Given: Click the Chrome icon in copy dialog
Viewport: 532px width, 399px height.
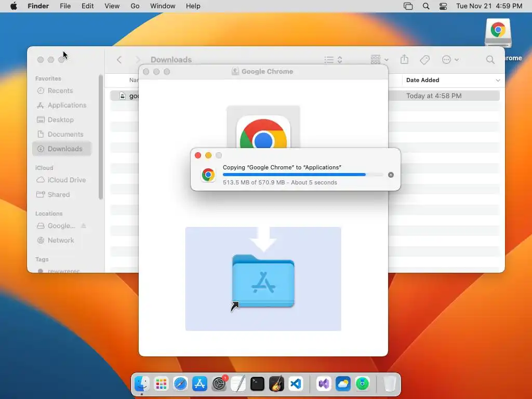Looking at the screenshot, I should pos(208,175).
